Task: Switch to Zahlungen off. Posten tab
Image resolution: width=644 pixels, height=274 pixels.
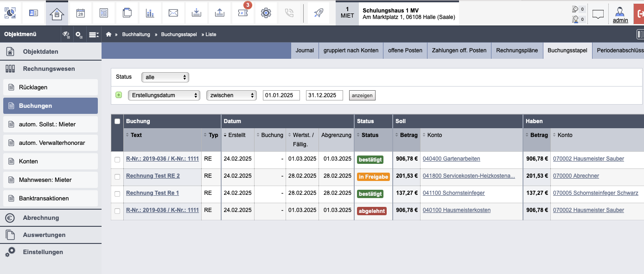Action: coord(459,50)
